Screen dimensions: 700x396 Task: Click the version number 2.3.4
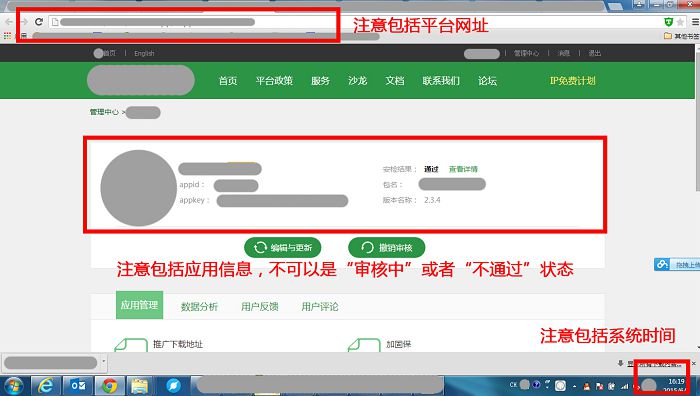tap(432, 200)
